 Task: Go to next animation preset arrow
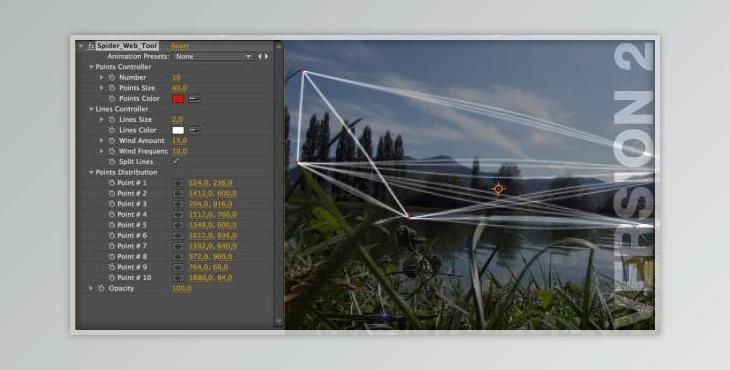coord(267,56)
